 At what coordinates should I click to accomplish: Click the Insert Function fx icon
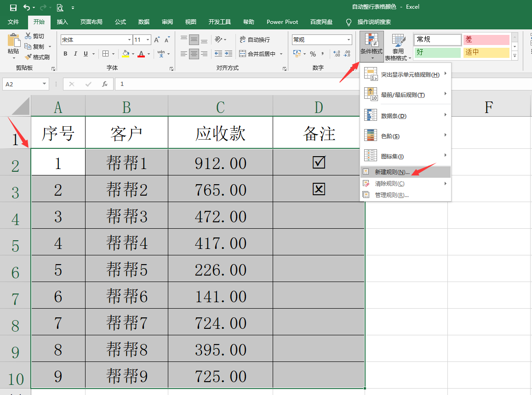(x=105, y=84)
